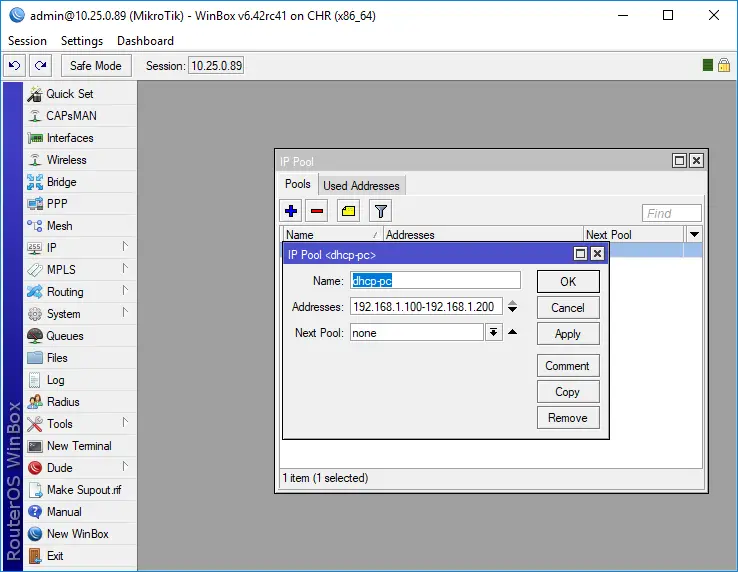Open Quick Set from sidebar
The height and width of the screenshot is (572, 738).
[x=80, y=94]
